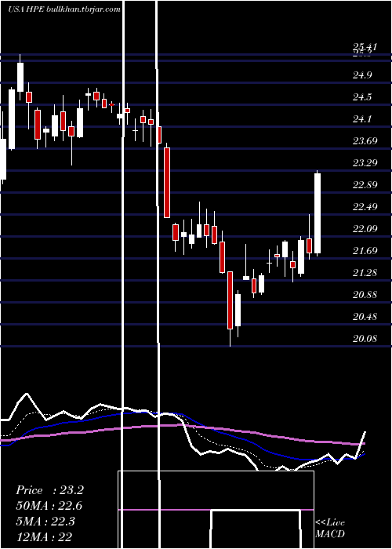Viewport: 392px width, 549px height.
Task: Click the 21.28 price axis label
Action: [x=365, y=273]
